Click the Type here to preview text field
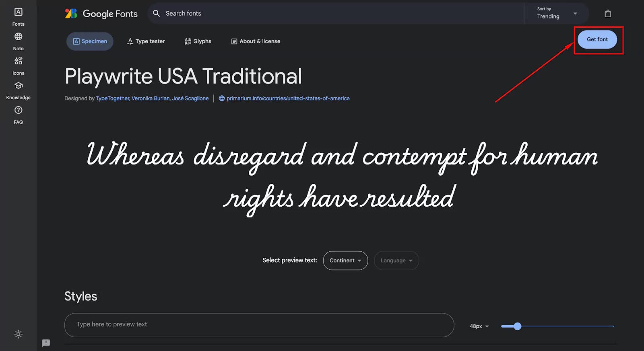This screenshot has height=351, width=644. click(x=259, y=325)
